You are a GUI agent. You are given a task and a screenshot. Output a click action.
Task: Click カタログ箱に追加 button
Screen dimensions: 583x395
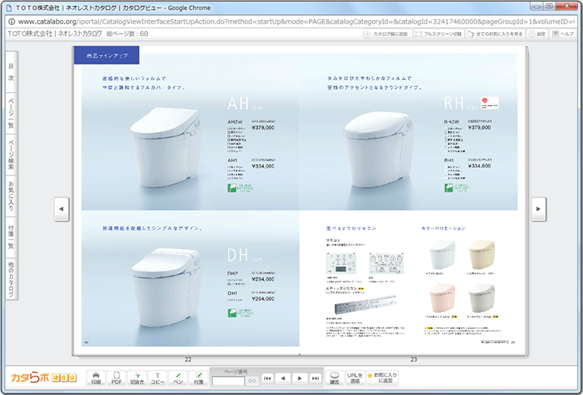pos(387,34)
